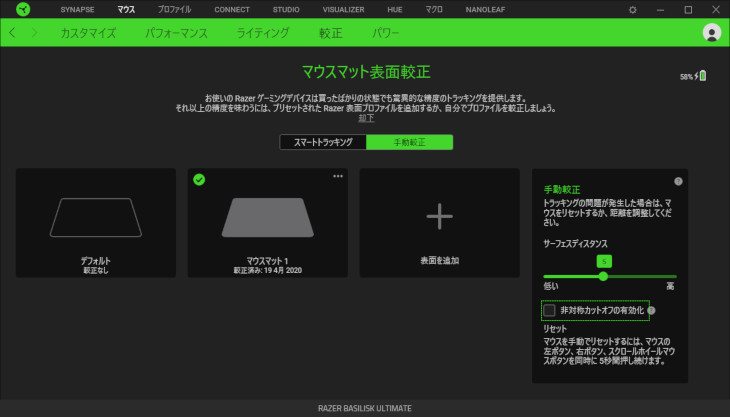Screen dimensions: 730x417
Task: Click the 表面を追加 card
Action: tap(439, 223)
